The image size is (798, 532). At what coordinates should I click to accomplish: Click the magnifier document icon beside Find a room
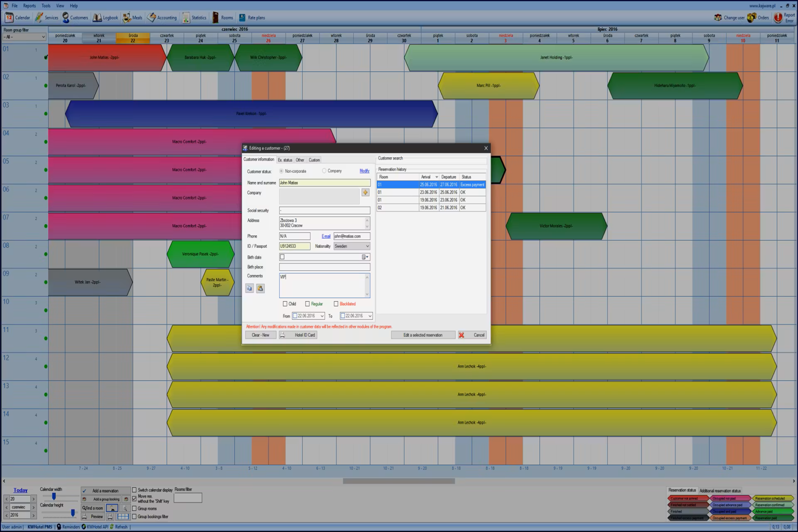point(125,508)
